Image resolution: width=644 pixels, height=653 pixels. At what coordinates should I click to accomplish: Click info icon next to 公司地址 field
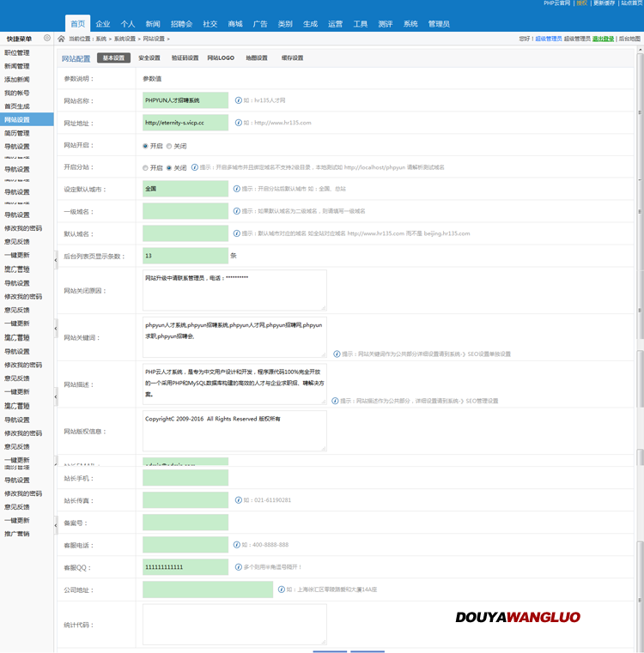(x=282, y=590)
